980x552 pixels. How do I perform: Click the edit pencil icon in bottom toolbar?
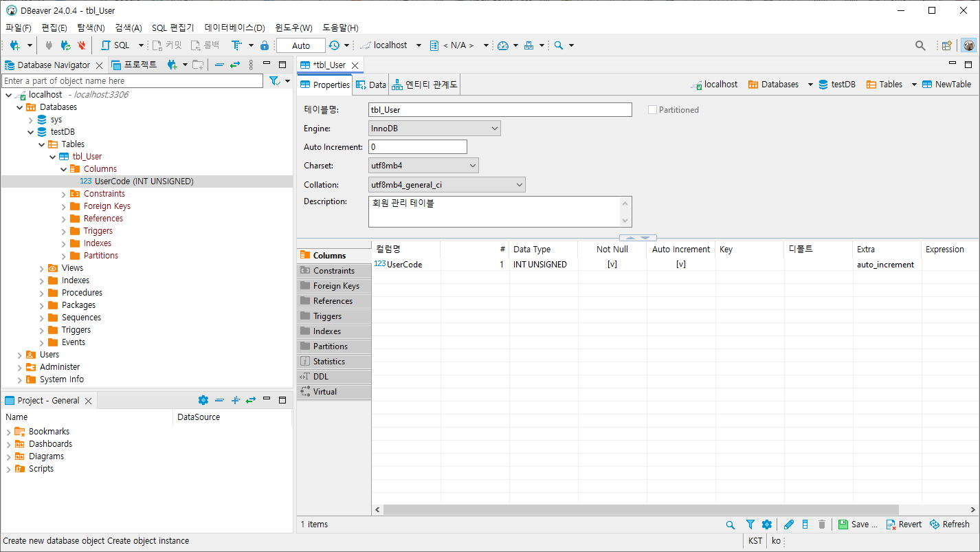point(789,525)
